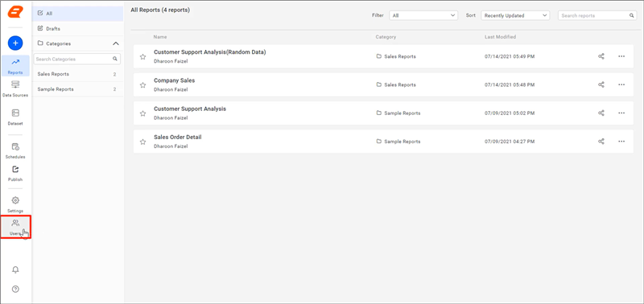Open the Dataset sidebar section
The image size is (644, 304).
point(15,117)
